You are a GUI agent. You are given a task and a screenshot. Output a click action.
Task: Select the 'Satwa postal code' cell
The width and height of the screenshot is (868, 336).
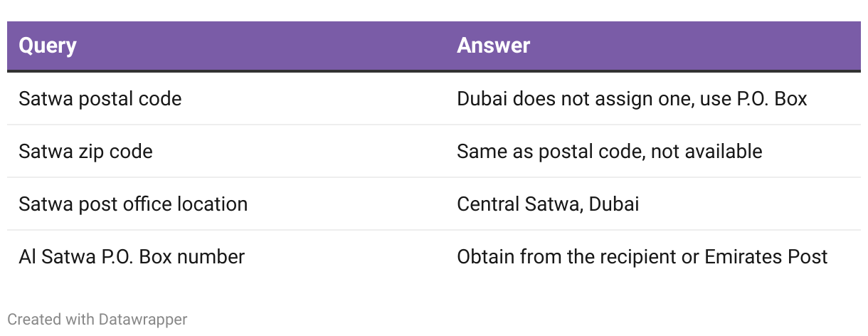pos(100,98)
